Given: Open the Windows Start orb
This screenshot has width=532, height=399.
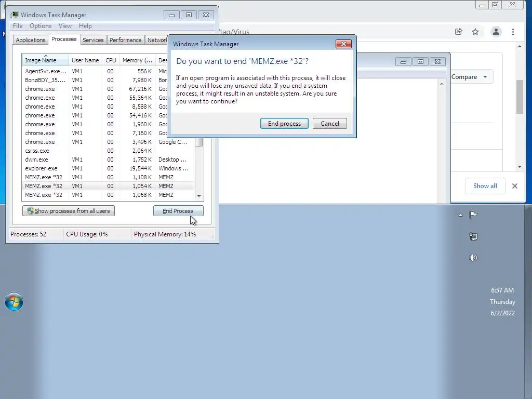Looking at the screenshot, I should 14,301.
